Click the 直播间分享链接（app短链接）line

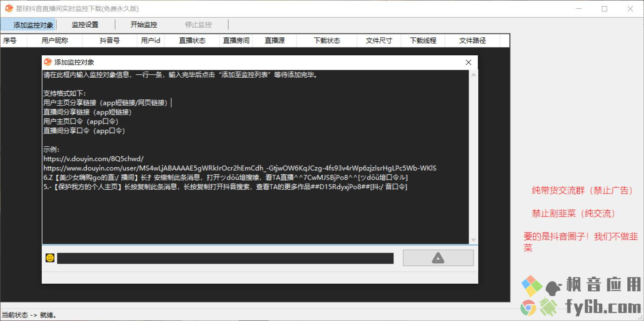coord(88,112)
